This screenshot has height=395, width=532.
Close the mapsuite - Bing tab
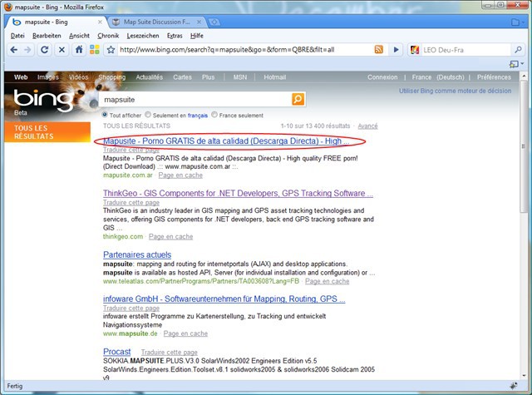click(100, 22)
